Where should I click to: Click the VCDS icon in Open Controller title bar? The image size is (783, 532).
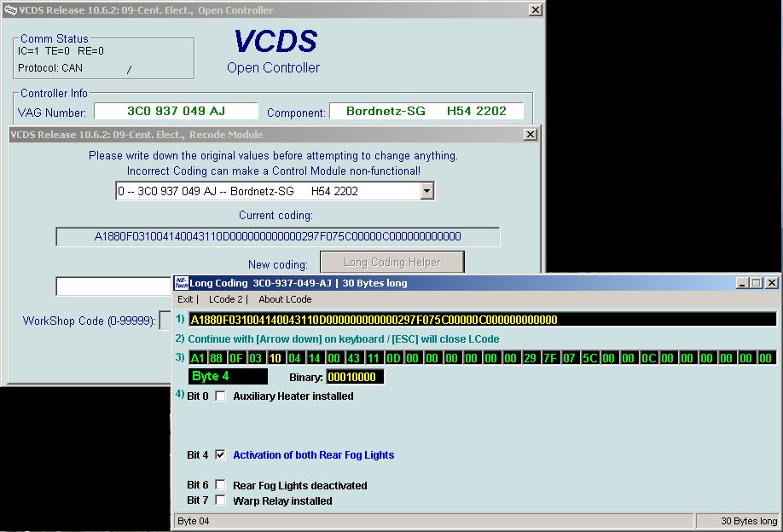pos(10,10)
